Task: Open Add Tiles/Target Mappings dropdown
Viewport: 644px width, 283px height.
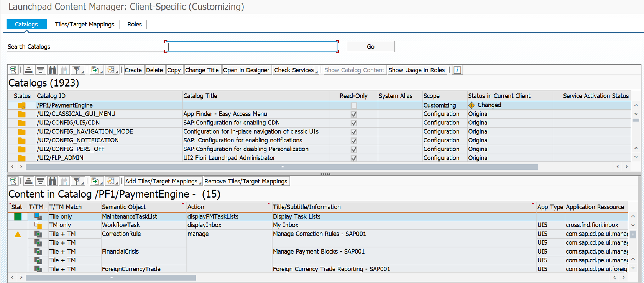Action: 163,181
